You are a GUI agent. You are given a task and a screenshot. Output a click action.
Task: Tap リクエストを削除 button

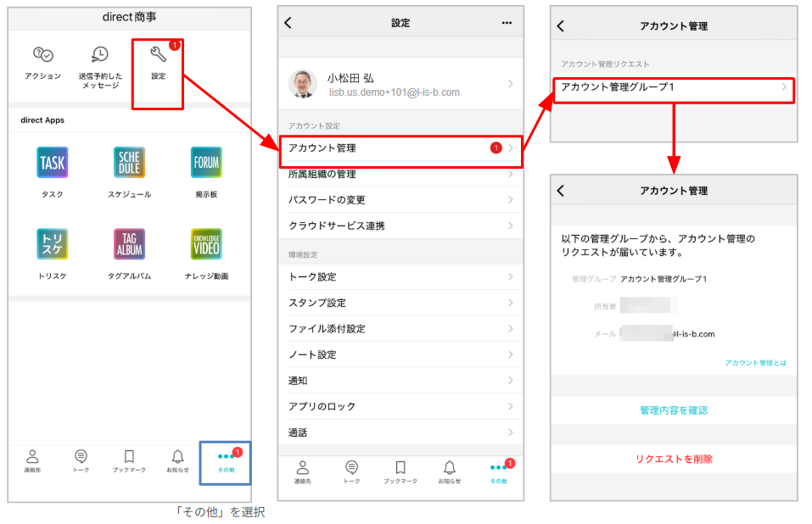pyautogui.click(x=674, y=459)
